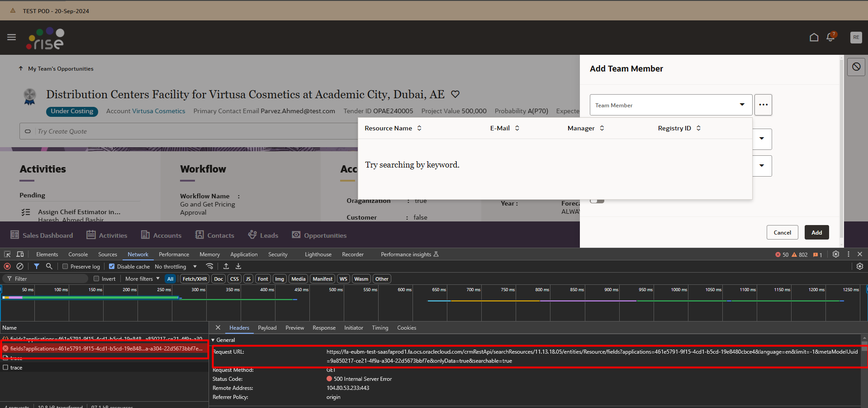Image resolution: width=868 pixels, height=408 pixels.
Task: Open the RE user avatar menu
Action: click(x=856, y=38)
